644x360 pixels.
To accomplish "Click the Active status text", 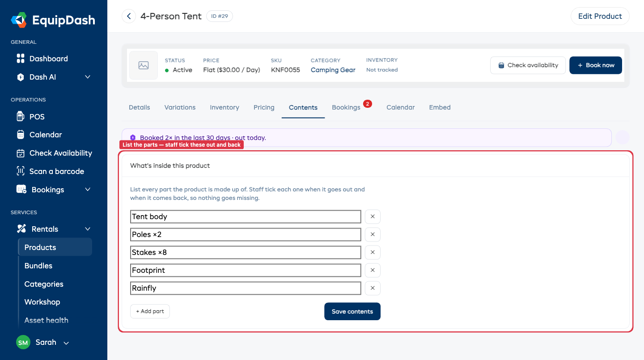I will (182, 70).
